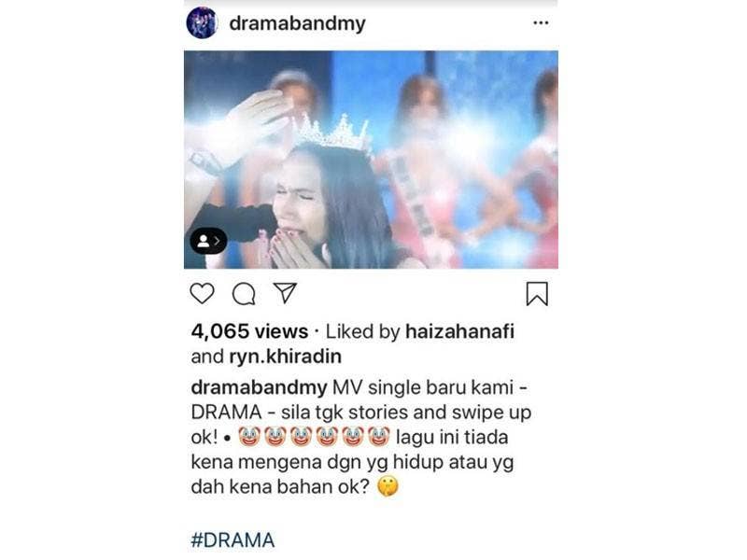Tap the caption text to expand
This screenshot has width=747, height=560.
click(360, 437)
